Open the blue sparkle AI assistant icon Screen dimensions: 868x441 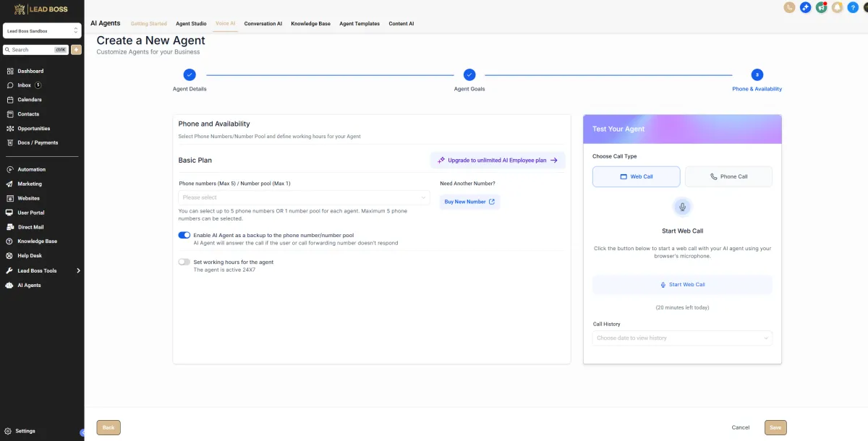805,7
